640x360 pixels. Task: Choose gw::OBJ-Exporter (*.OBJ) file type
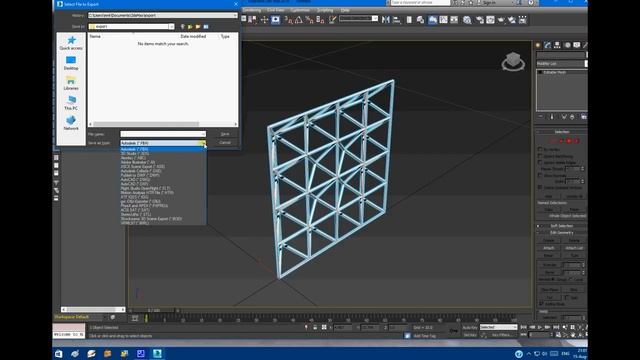point(163,201)
